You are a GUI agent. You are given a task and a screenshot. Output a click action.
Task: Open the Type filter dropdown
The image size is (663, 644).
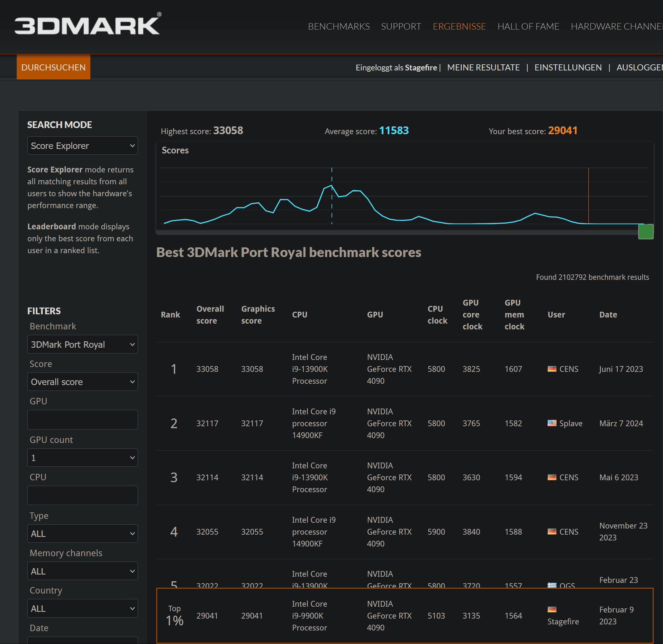[83, 533]
